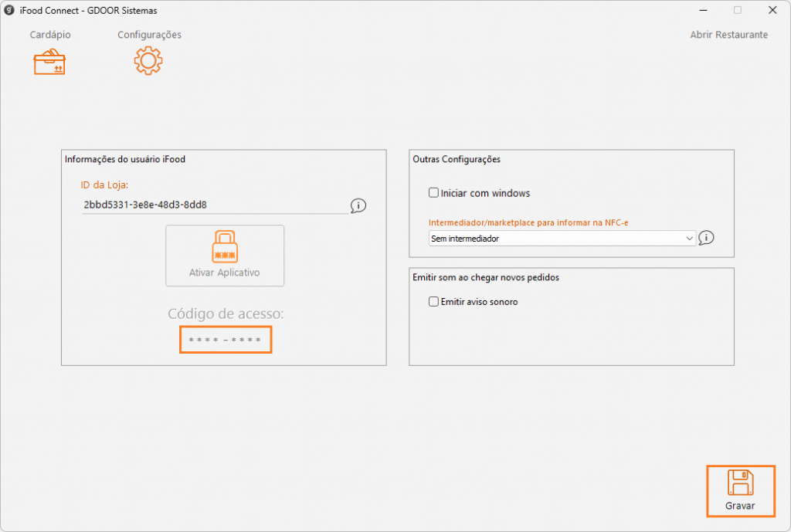Expand the Sem intermediador dropdown
The height and width of the screenshot is (532, 791).
562,238
